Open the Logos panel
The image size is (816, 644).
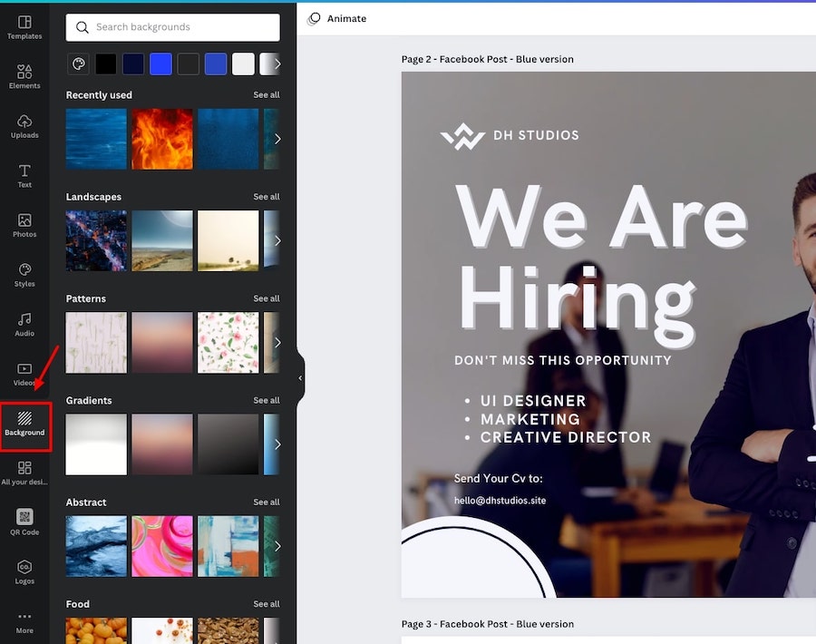point(24,572)
